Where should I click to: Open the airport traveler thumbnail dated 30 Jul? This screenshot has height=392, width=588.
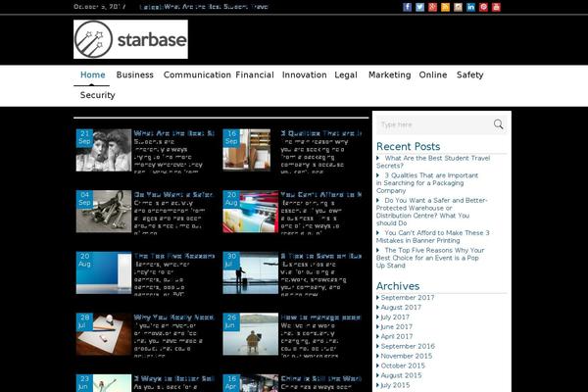(x=251, y=272)
